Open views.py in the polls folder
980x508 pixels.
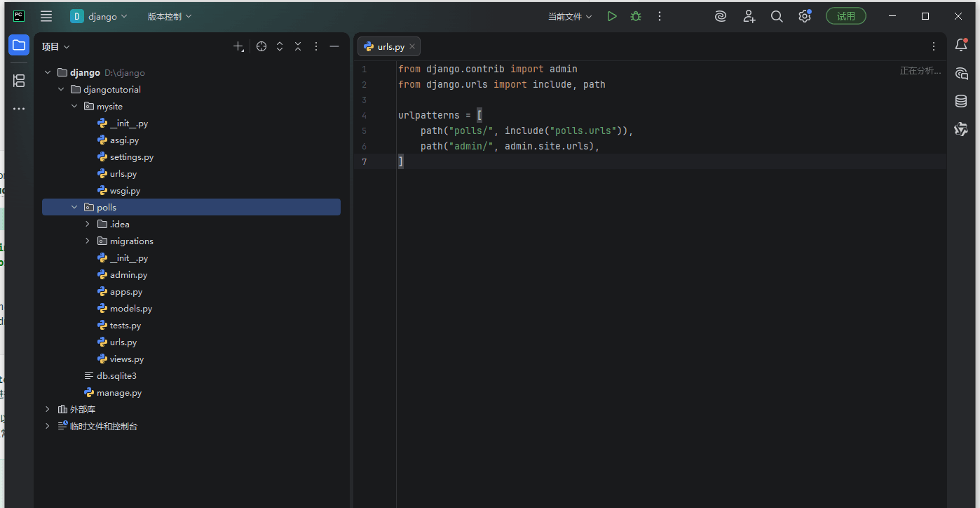pos(127,359)
